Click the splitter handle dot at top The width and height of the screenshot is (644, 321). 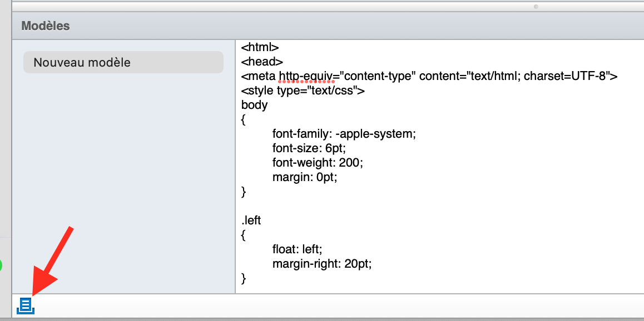coord(536,7)
